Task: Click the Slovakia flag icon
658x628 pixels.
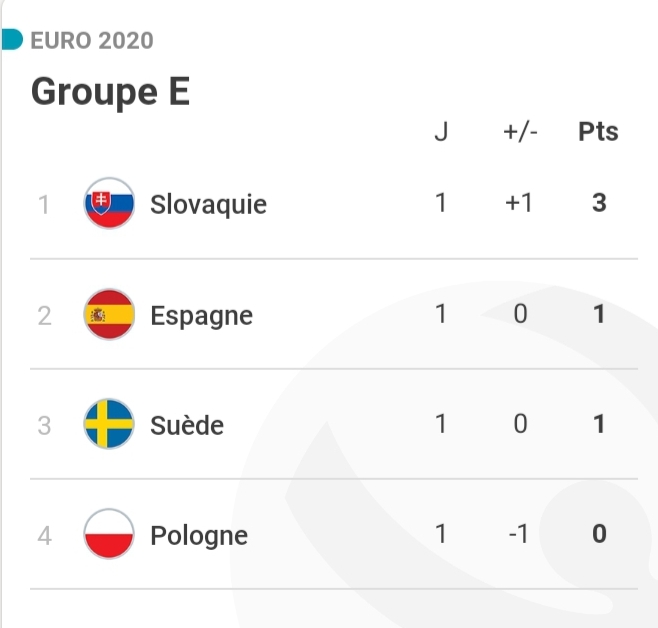Action: coord(109,204)
